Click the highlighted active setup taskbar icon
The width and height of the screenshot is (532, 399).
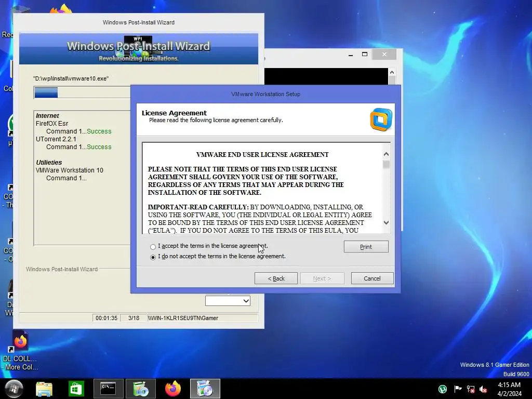(x=205, y=389)
